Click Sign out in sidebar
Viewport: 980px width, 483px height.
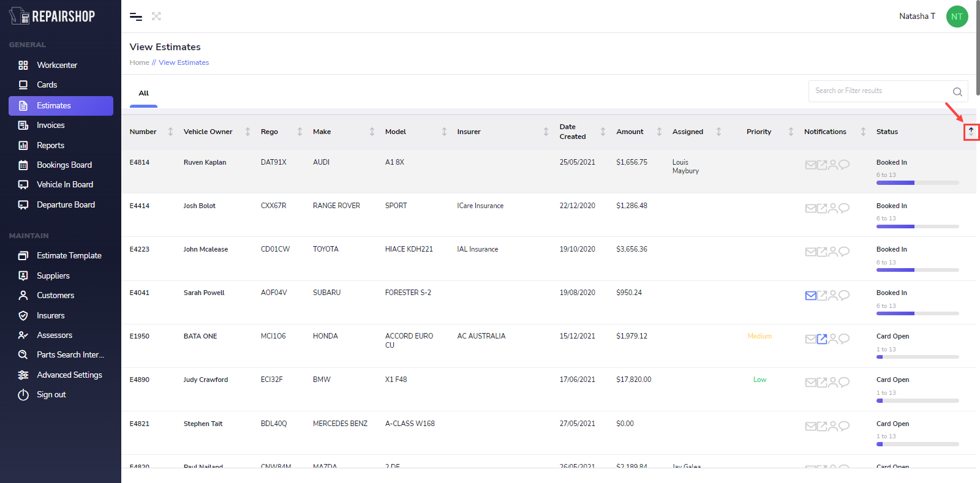coord(51,395)
